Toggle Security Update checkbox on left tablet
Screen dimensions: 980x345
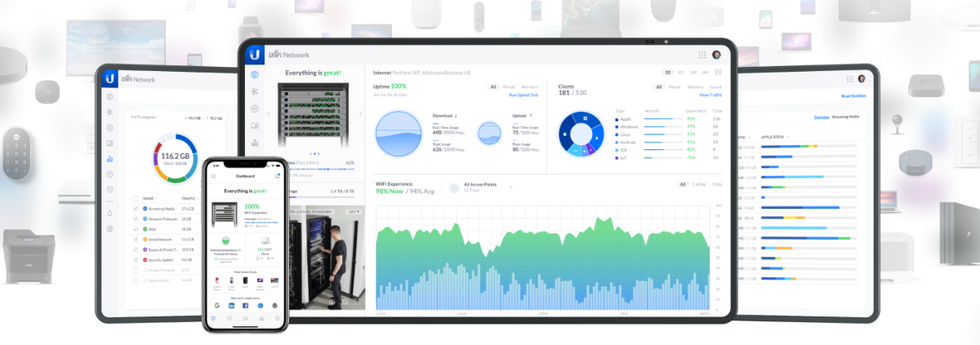136,259
